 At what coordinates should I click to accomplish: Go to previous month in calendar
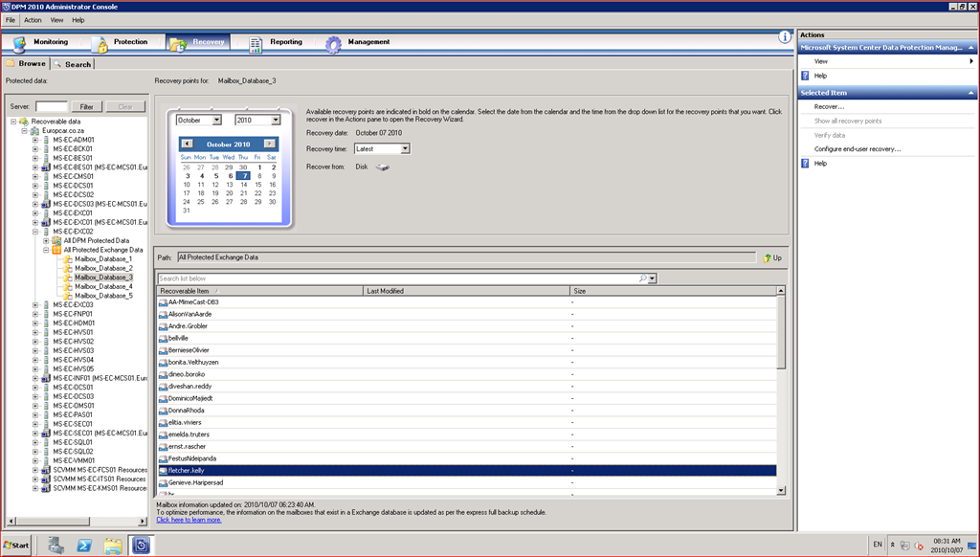click(x=187, y=144)
